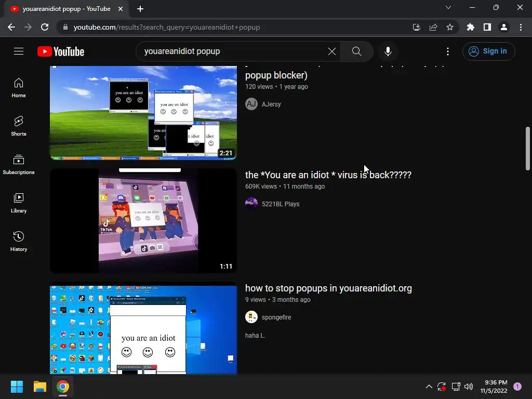Visit the spongefire channel
Viewport: 532px width, 399px height.
coord(276,317)
